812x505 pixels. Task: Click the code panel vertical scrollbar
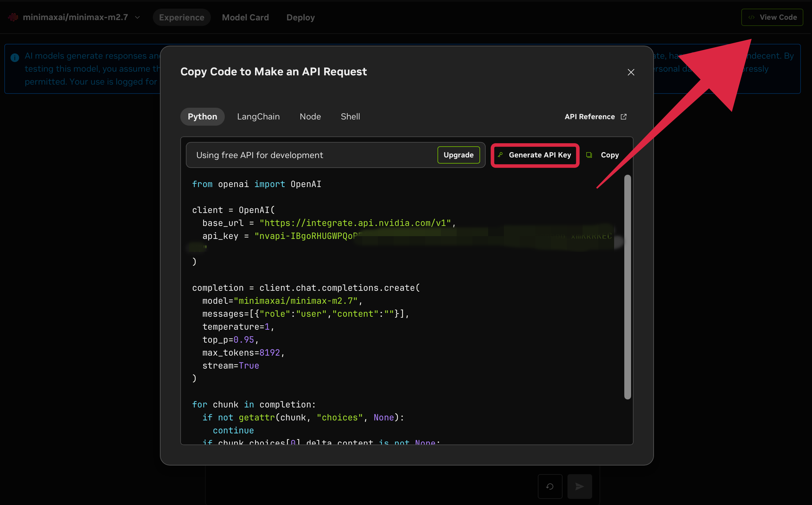click(x=627, y=286)
